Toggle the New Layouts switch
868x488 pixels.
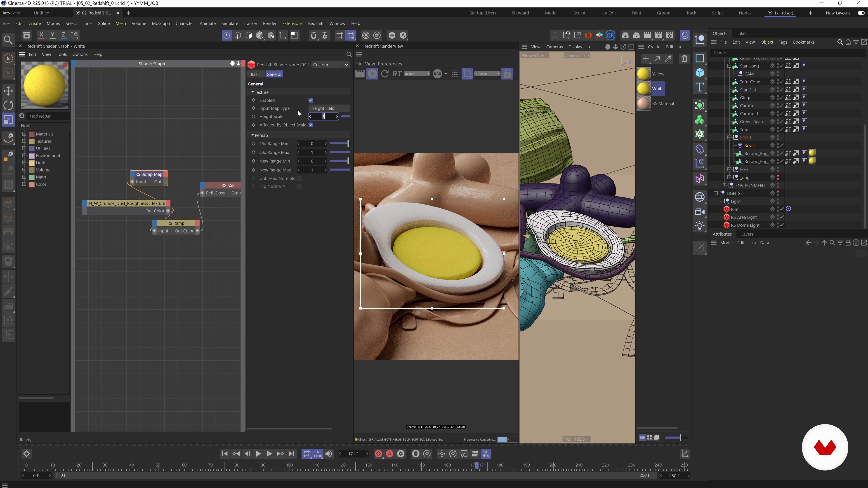coord(861,13)
